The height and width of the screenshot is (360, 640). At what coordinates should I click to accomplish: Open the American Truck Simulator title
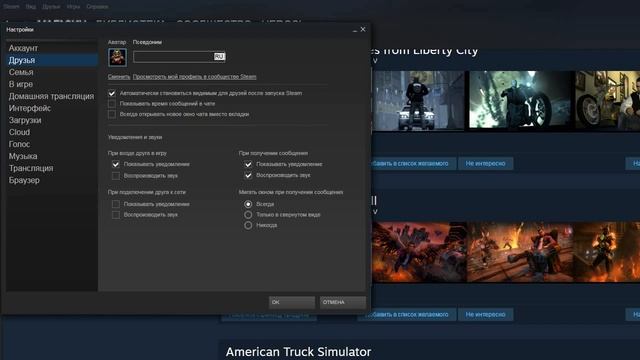298,352
